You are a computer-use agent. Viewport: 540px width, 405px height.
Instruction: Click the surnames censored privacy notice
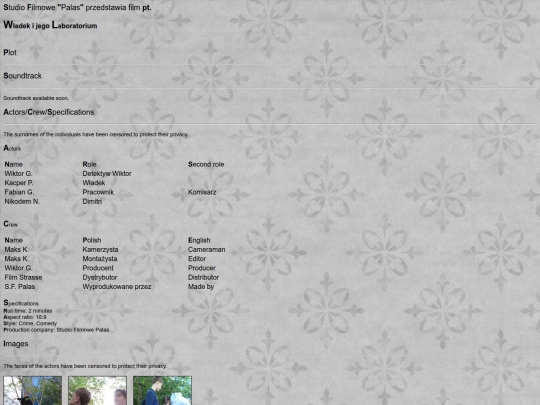tap(96, 134)
